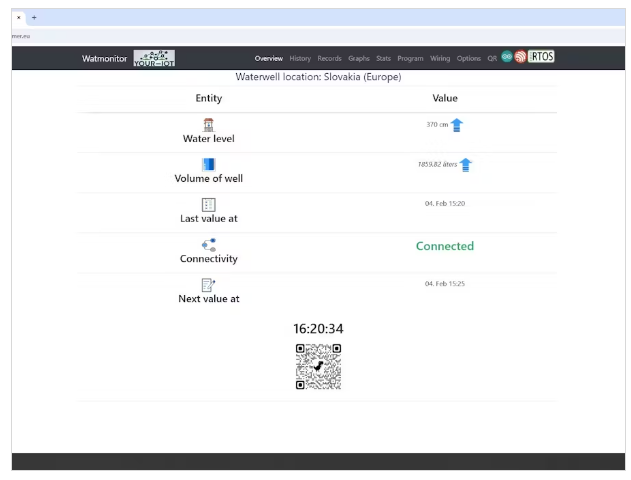
Task: Go to the Records page
Action: click(329, 59)
